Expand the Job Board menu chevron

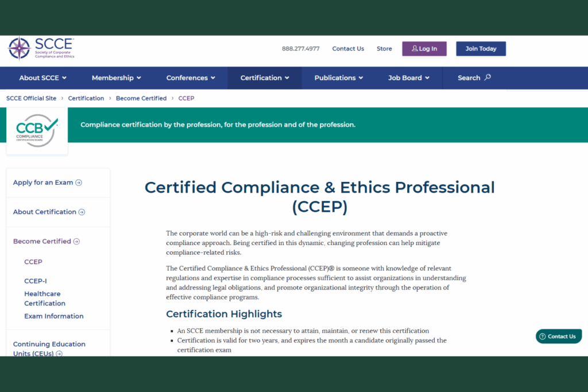[427, 78]
